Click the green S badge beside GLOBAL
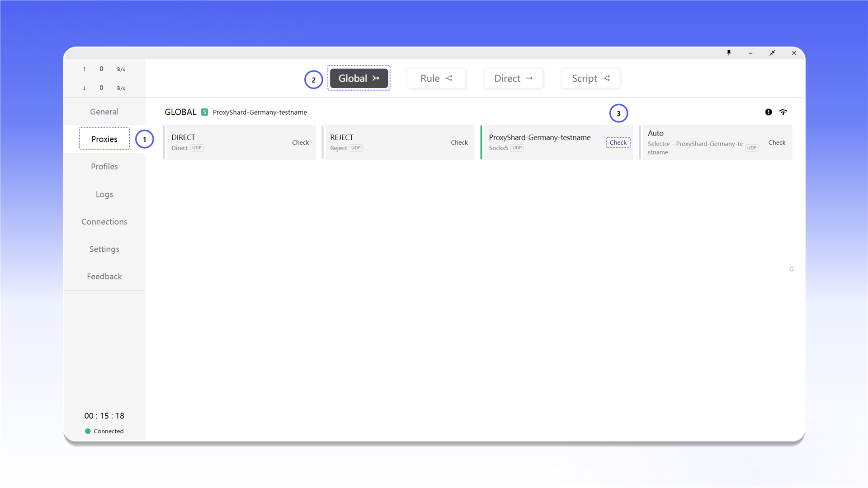Viewport: 868px width, 488px height. pyautogui.click(x=205, y=112)
